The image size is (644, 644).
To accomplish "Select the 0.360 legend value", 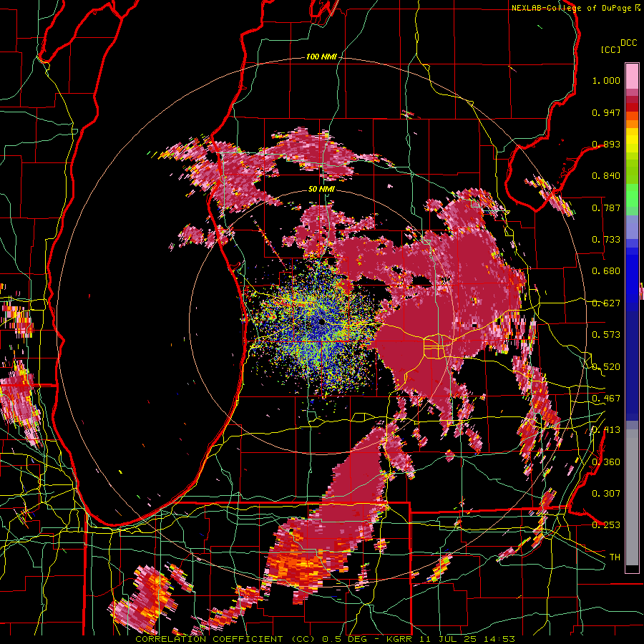I will click(x=606, y=462).
